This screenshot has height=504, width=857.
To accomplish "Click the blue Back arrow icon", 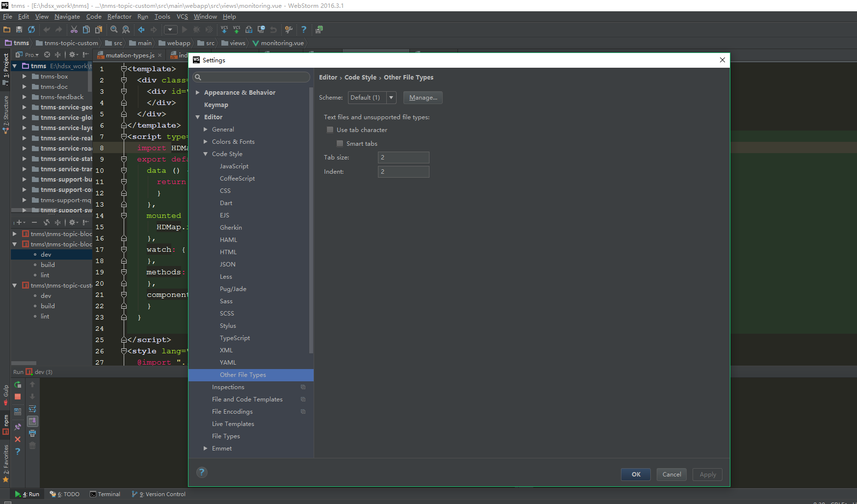I will pyautogui.click(x=141, y=29).
